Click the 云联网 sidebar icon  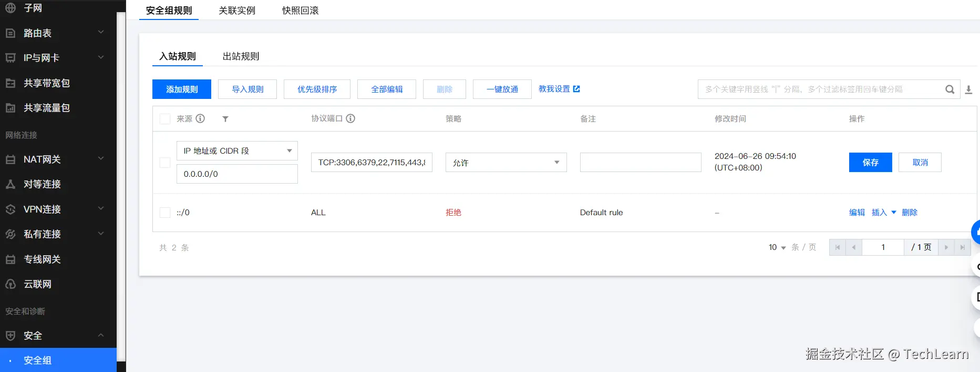pyautogui.click(x=11, y=284)
